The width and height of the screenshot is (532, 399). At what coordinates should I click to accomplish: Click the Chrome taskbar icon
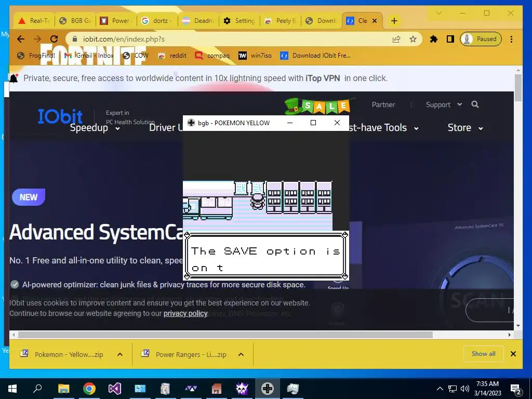pyautogui.click(x=89, y=389)
